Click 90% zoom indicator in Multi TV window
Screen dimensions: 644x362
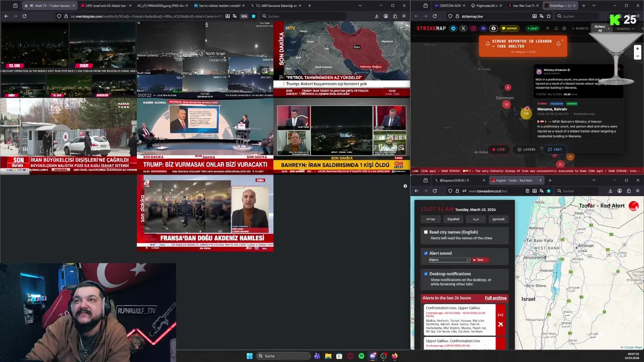click(x=244, y=16)
